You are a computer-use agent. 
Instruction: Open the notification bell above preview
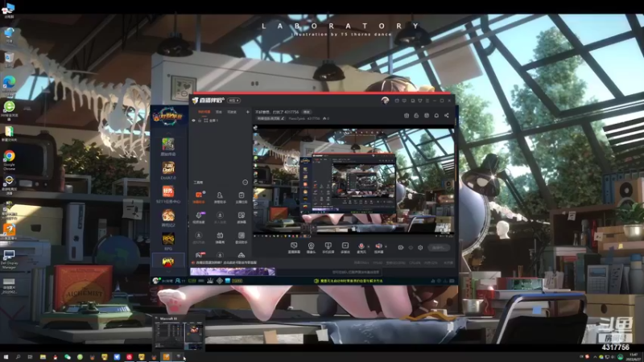[x=436, y=116]
